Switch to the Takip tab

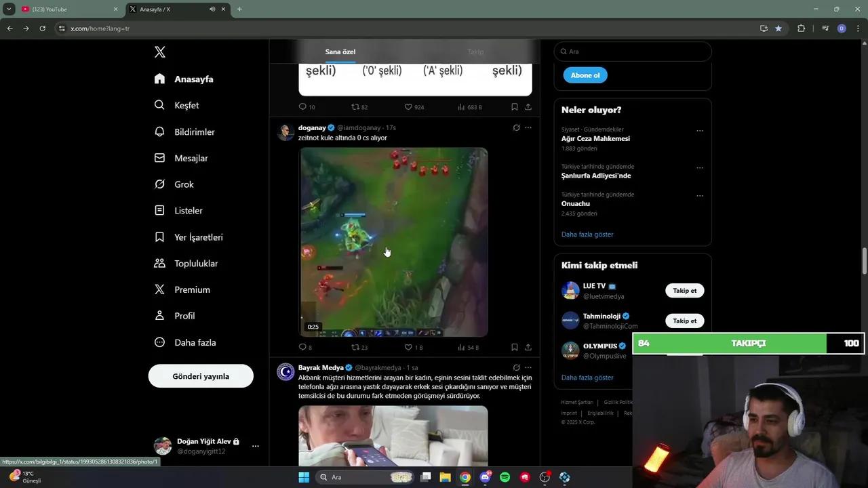(475, 52)
